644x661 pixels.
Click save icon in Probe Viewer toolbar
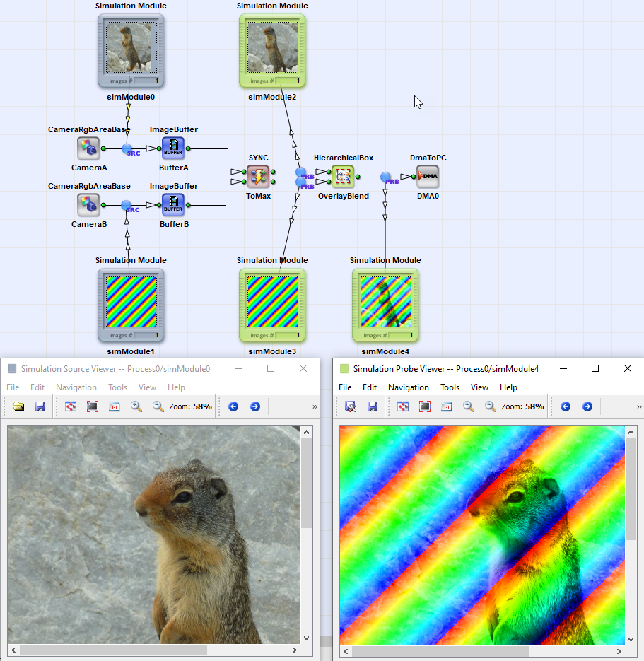pyautogui.click(x=373, y=406)
